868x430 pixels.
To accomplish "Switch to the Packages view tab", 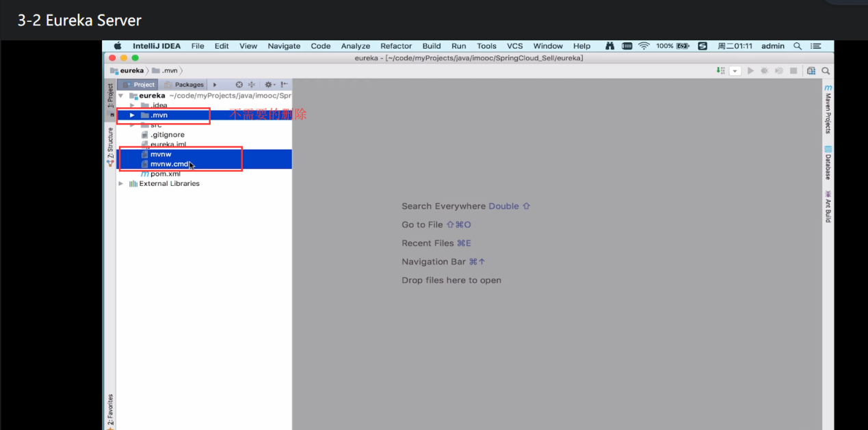I will tap(185, 85).
